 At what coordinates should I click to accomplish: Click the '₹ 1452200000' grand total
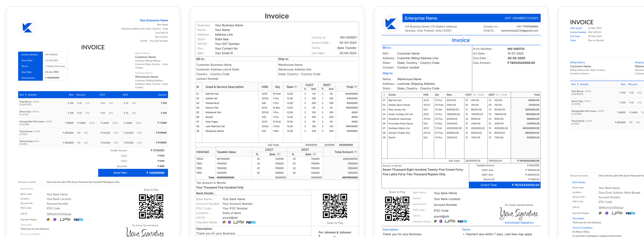pyautogui.click(x=155, y=173)
